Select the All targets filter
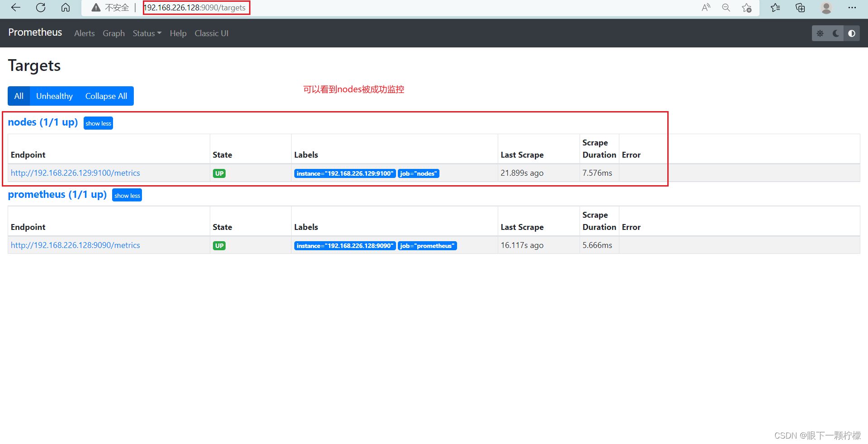 point(19,96)
